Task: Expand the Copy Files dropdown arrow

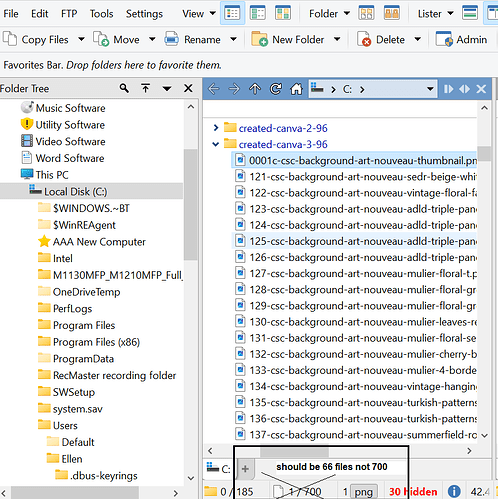Action: click(81, 39)
